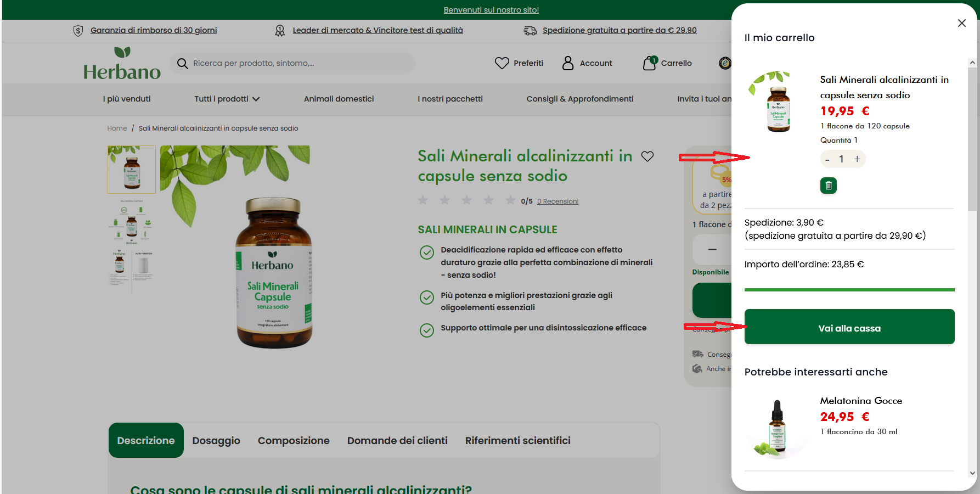
Task: Increase cart quantity with plus button
Action: (857, 159)
